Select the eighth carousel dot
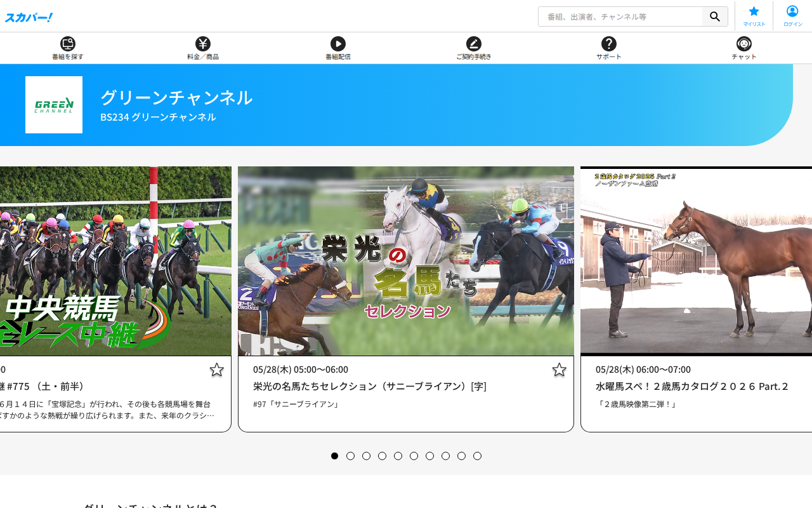Image resolution: width=812 pixels, height=508 pixels. point(446,456)
